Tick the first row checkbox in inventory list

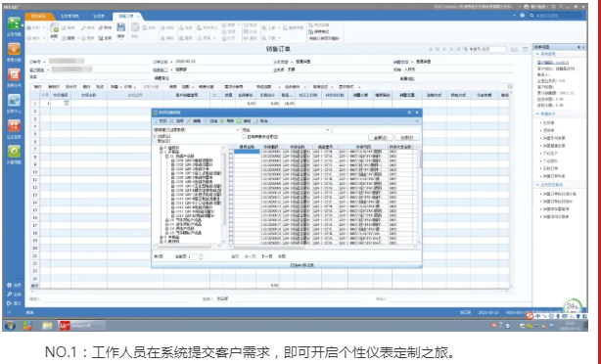(x=231, y=152)
